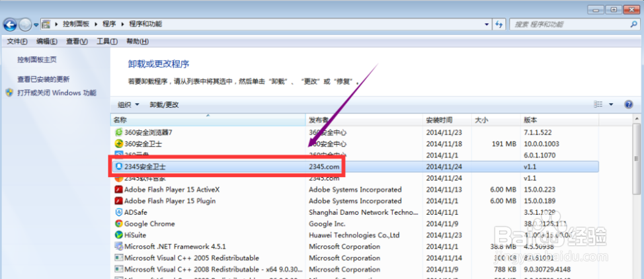Viewport: 644px width, 279px height.
Task: Select the Google Chrome row name
Action: pyautogui.click(x=149, y=224)
